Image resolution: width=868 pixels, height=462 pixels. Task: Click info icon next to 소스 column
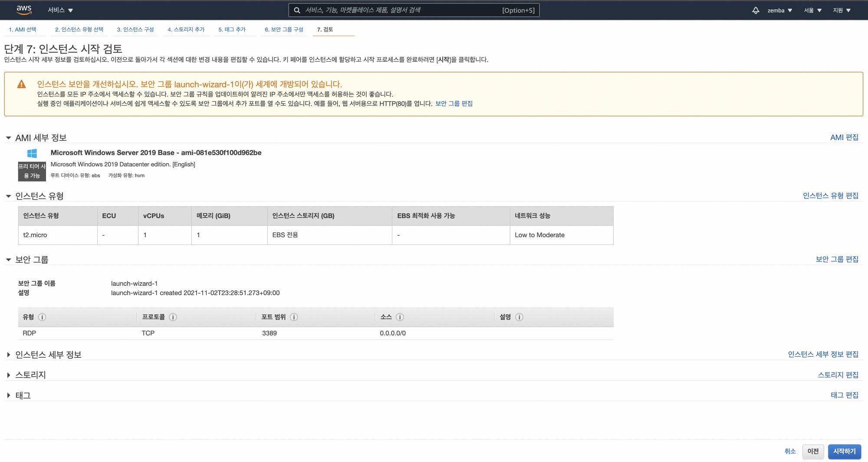(x=400, y=317)
